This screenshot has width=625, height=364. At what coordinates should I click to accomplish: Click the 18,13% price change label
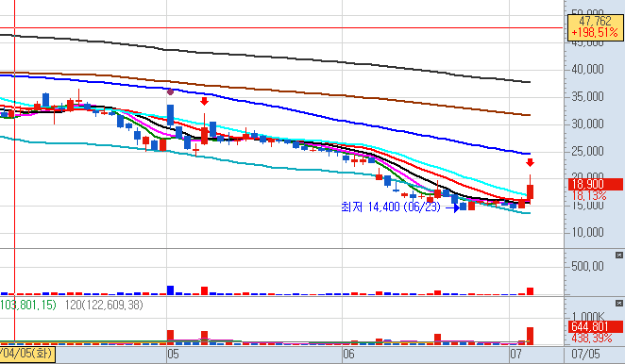click(x=589, y=195)
